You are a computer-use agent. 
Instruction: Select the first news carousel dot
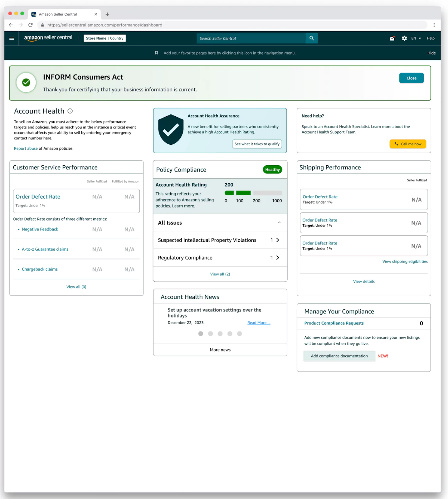point(201,334)
